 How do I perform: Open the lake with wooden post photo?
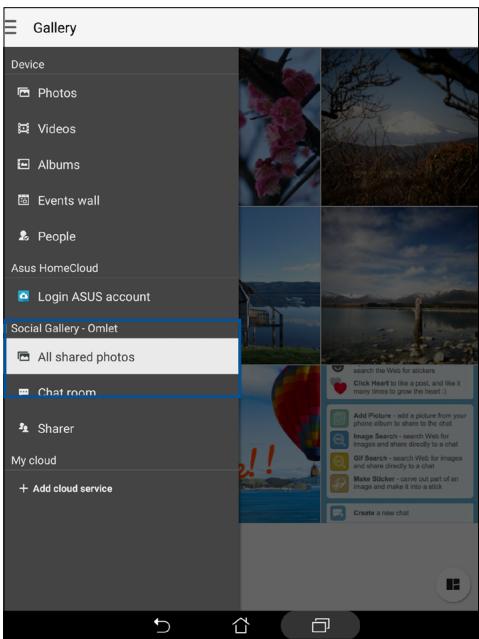pos(400,285)
